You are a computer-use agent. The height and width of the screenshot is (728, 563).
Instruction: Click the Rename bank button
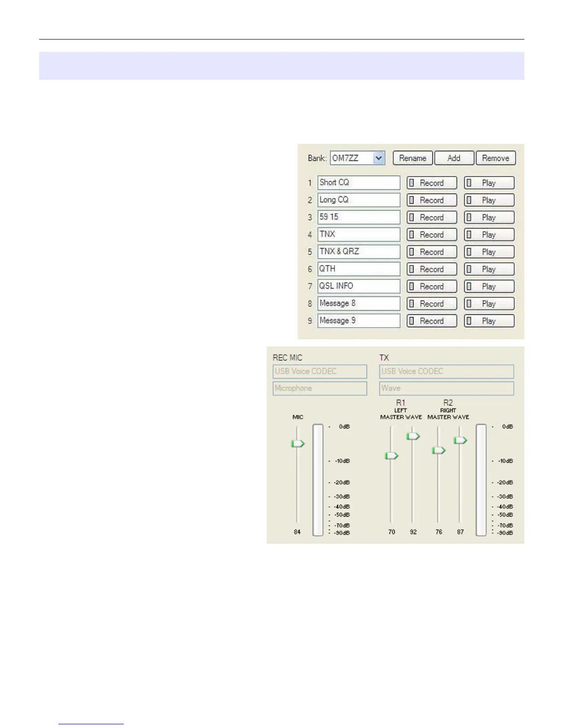point(413,158)
